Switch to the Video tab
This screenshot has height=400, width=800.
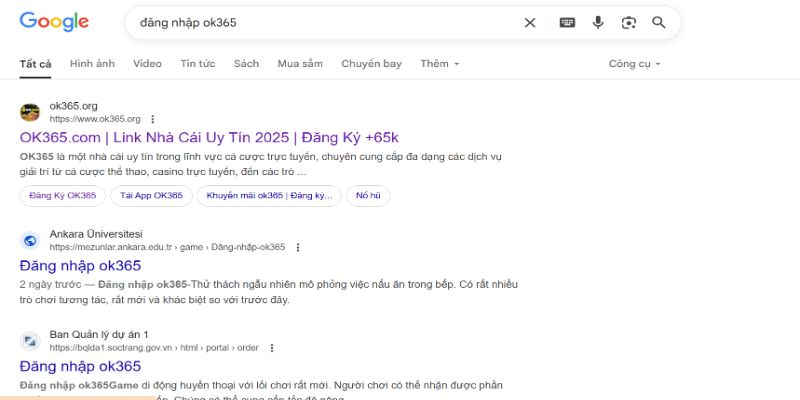coord(147,64)
